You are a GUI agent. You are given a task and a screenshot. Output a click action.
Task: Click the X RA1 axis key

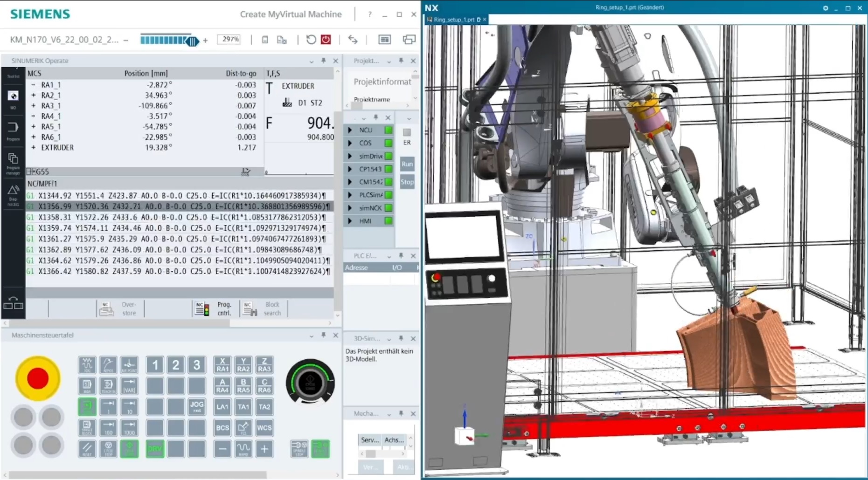(x=222, y=365)
